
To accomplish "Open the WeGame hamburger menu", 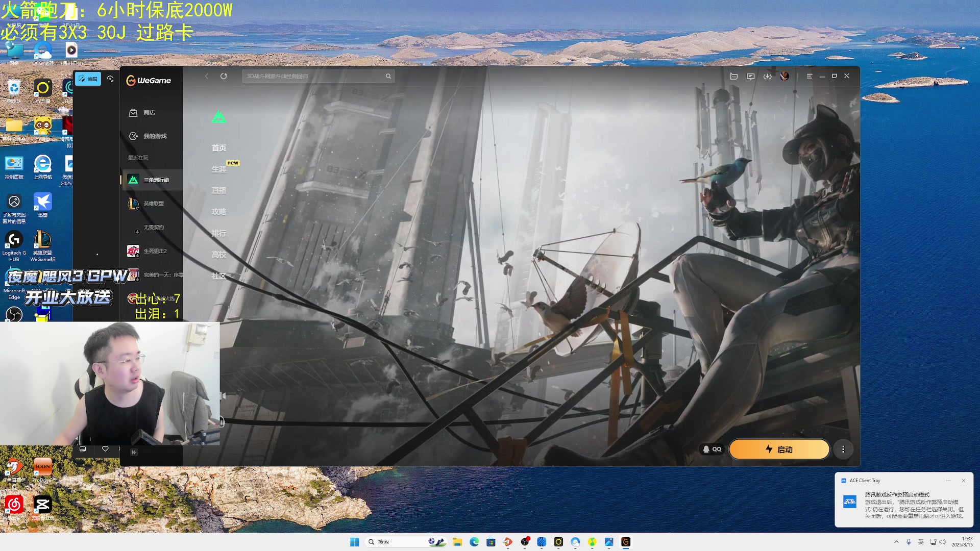I will pos(810,76).
